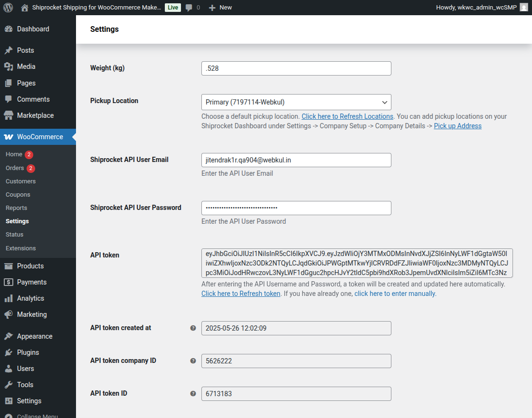Click the bottom Settings sliders icon
Viewport: 532px width, 418px height.
click(9, 401)
